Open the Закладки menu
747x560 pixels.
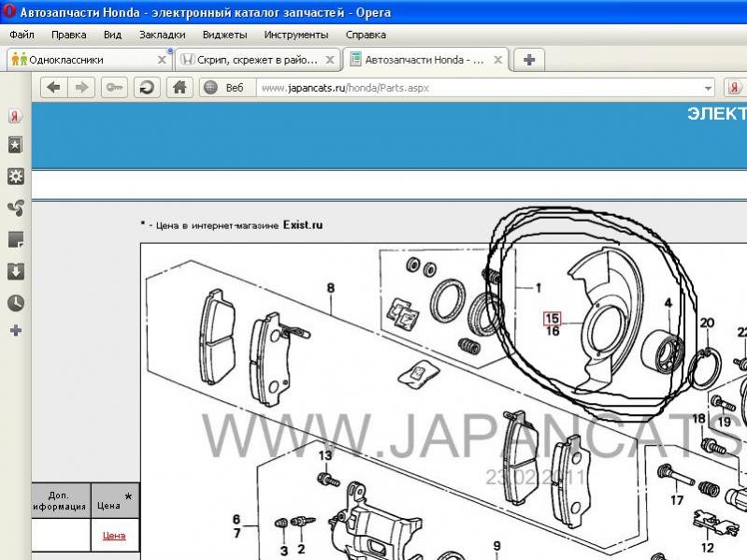coord(162,35)
